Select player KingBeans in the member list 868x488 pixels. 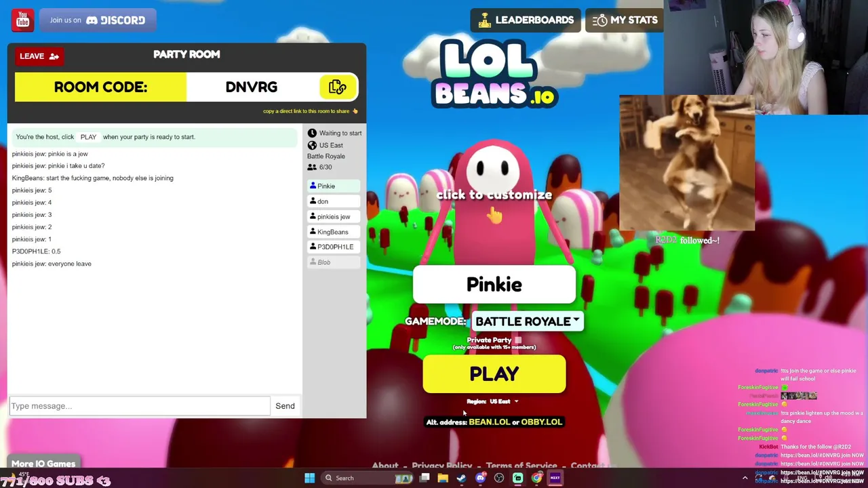(x=333, y=232)
